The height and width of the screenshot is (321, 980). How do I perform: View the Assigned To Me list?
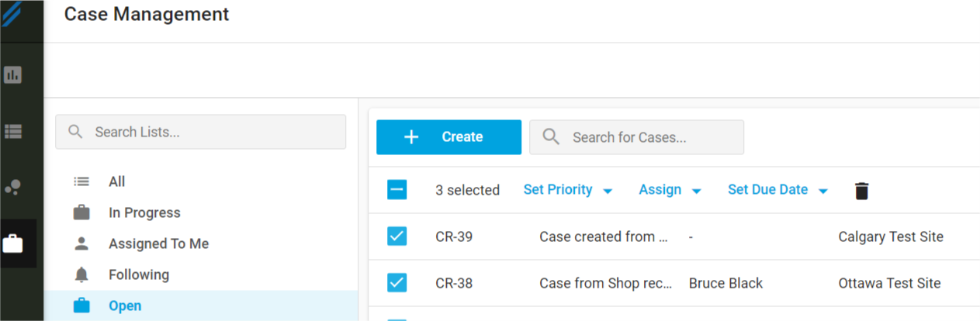(158, 243)
